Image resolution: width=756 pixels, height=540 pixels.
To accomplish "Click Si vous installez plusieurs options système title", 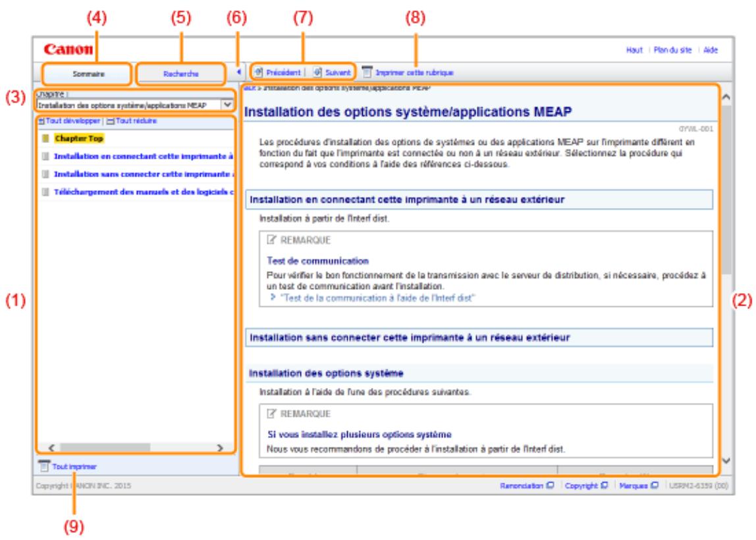I will 359,435.
